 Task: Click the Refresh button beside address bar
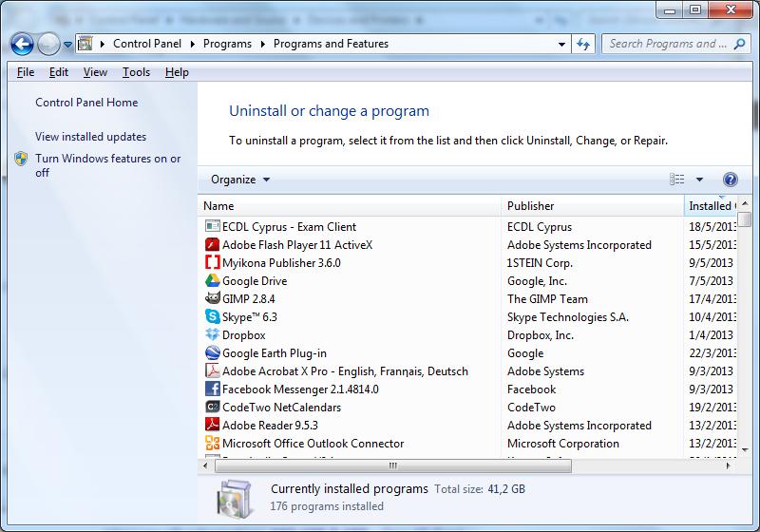[583, 44]
